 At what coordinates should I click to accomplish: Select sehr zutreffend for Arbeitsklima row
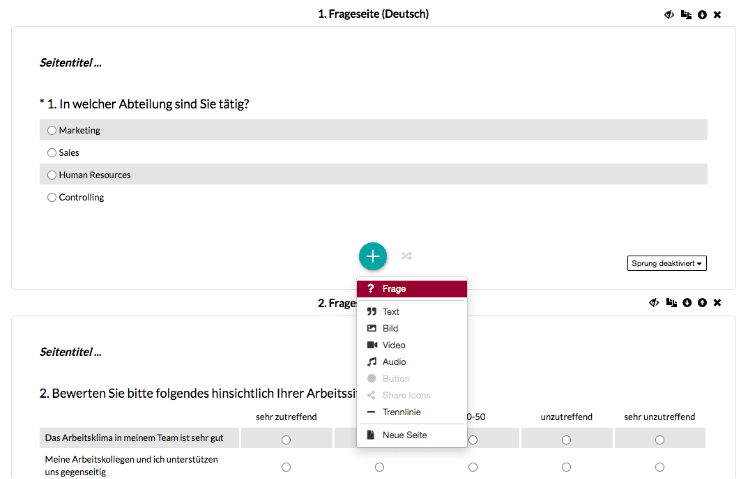[x=286, y=439]
